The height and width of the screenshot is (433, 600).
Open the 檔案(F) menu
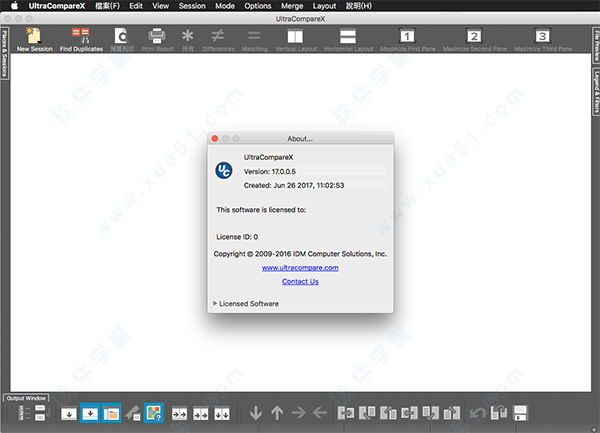(108, 6)
